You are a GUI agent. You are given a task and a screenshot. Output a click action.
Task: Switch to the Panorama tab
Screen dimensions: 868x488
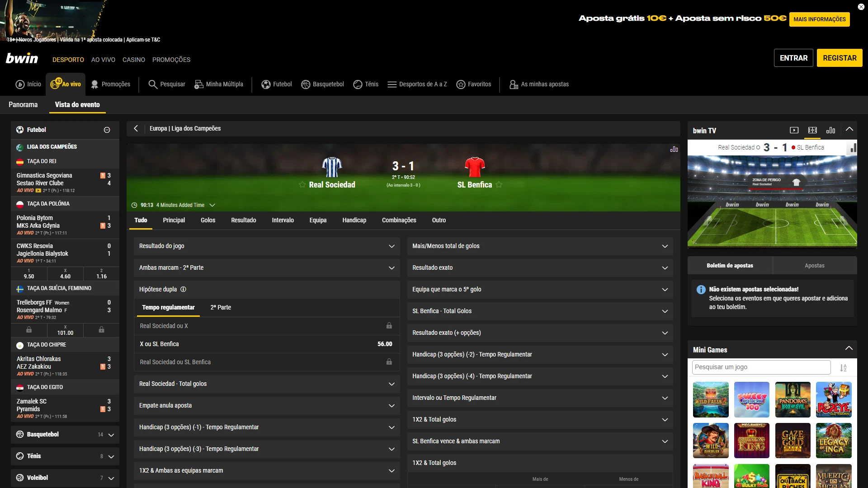(x=23, y=105)
